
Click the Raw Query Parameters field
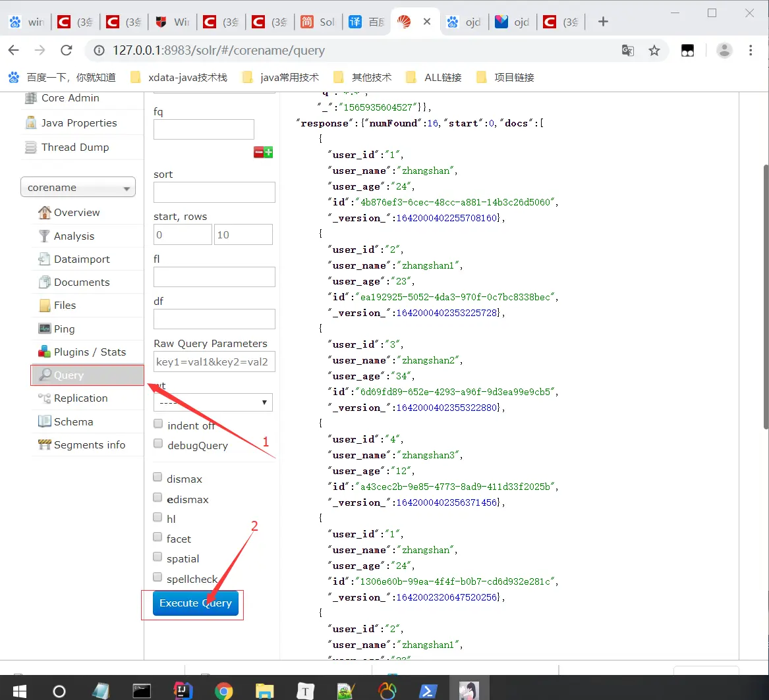[x=214, y=362]
